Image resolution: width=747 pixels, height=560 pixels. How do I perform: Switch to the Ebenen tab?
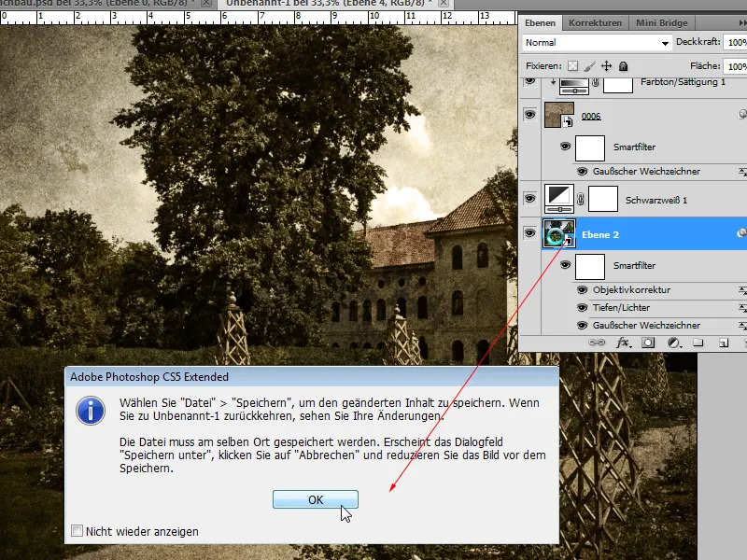[x=541, y=22]
